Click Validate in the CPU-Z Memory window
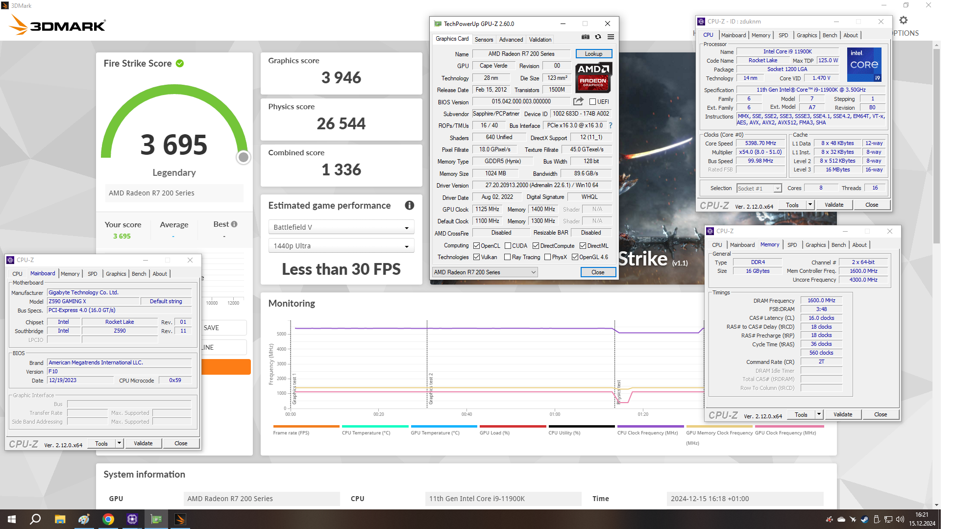980x529 pixels. pyautogui.click(x=843, y=414)
